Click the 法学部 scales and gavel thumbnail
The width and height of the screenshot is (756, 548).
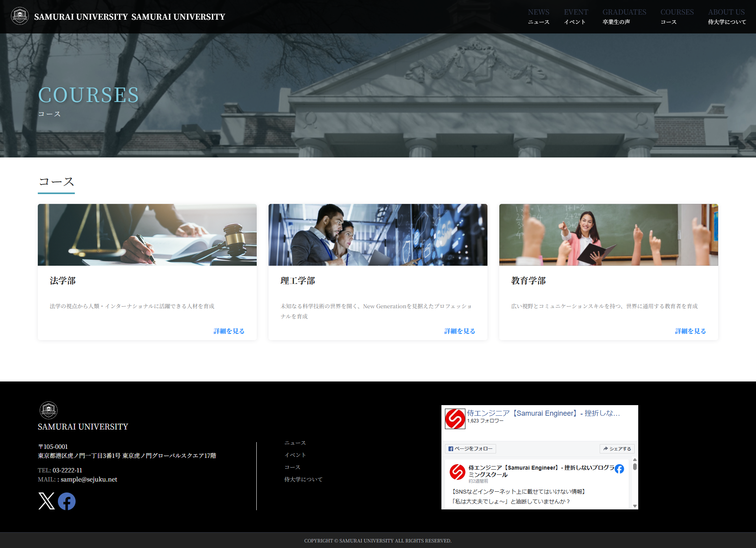pyautogui.click(x=147, y=235)
